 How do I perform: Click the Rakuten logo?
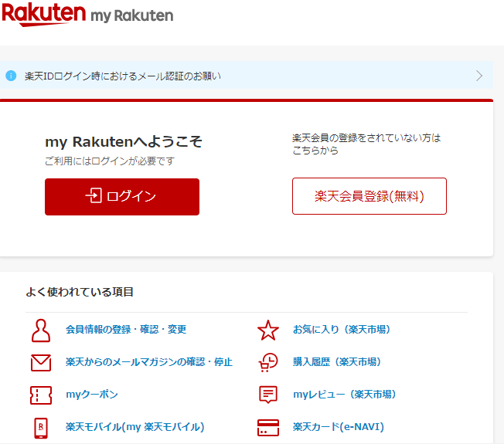(44, 14)
